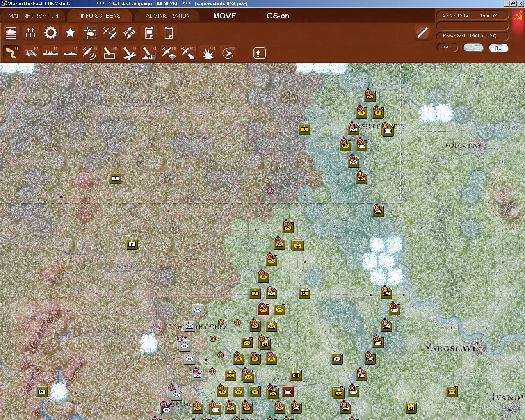Select the red X armored brigade counter
525x420 pixels.
(288, 392)
